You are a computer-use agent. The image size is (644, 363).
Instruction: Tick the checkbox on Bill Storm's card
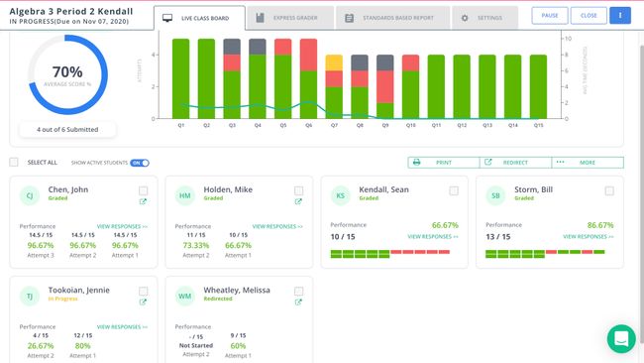click(609, 190)
